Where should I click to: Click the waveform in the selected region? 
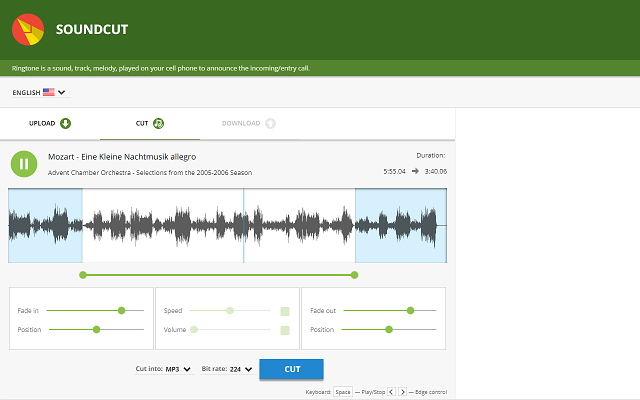[x=220, y=225]
